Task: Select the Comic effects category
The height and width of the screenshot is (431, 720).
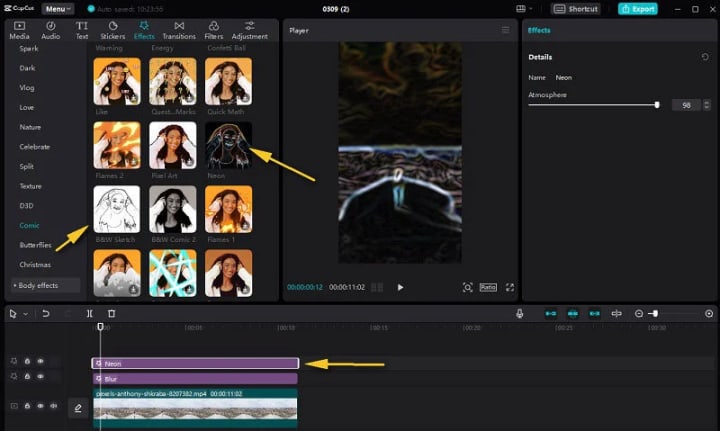Action: (x=29, y=225)
